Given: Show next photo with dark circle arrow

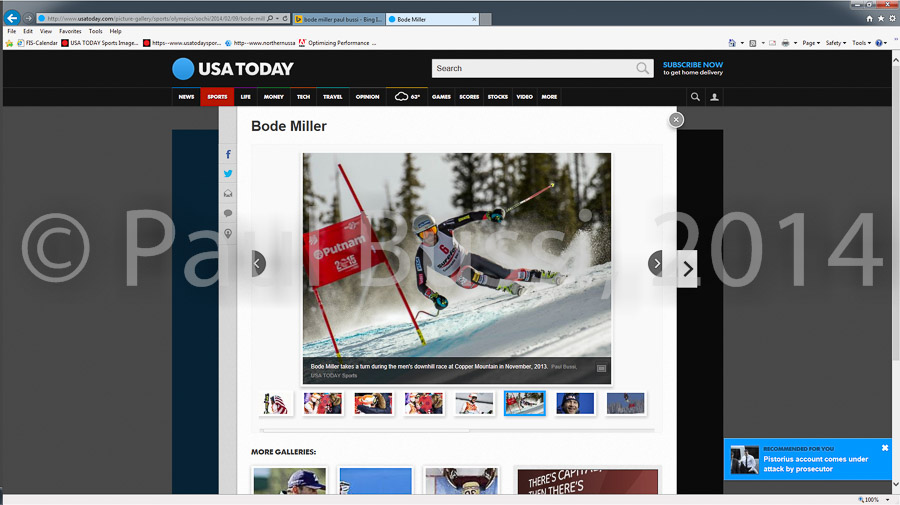Looking at the screenshot, I should click(656, 263).
